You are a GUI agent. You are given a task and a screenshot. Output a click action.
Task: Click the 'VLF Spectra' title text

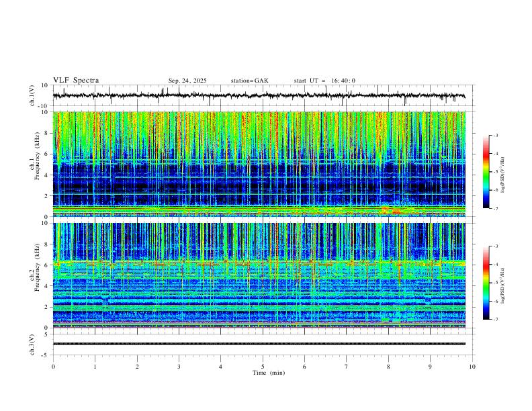tap(76, 81)
